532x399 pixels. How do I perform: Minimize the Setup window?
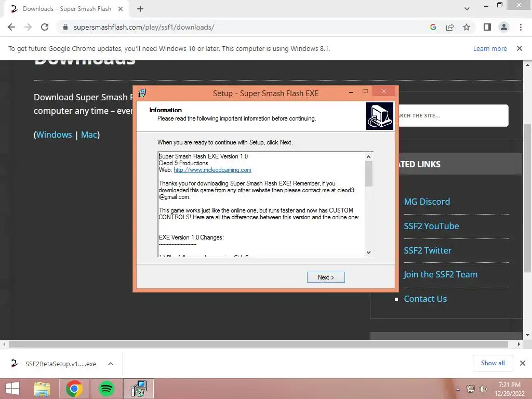point(351,92)
